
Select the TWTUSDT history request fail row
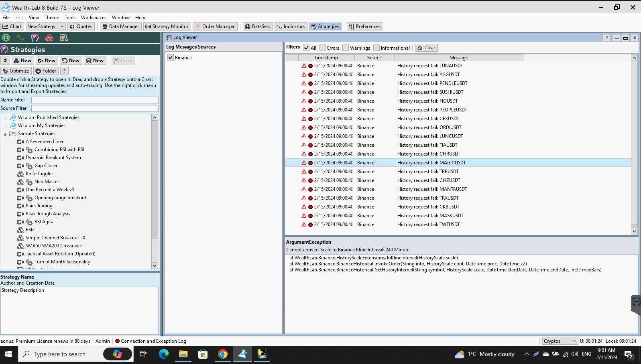458,224
